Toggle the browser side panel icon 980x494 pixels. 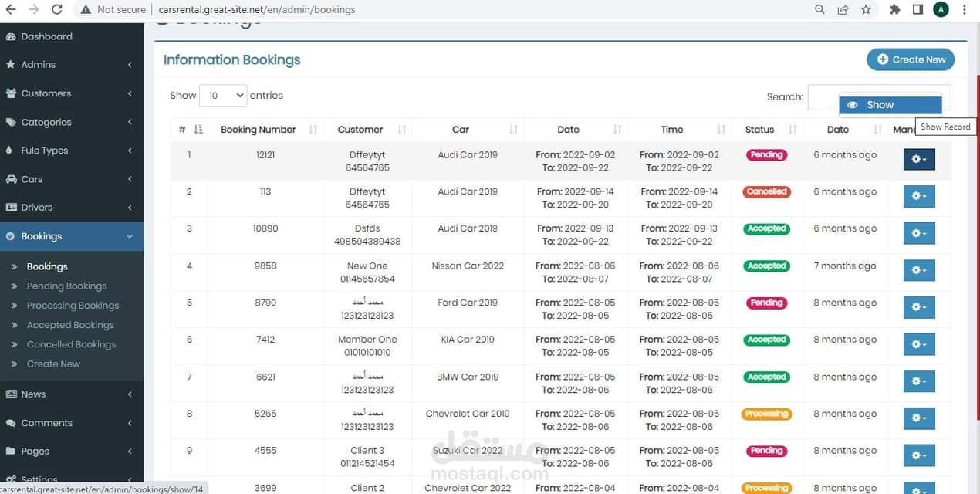(x=917, y=9)
